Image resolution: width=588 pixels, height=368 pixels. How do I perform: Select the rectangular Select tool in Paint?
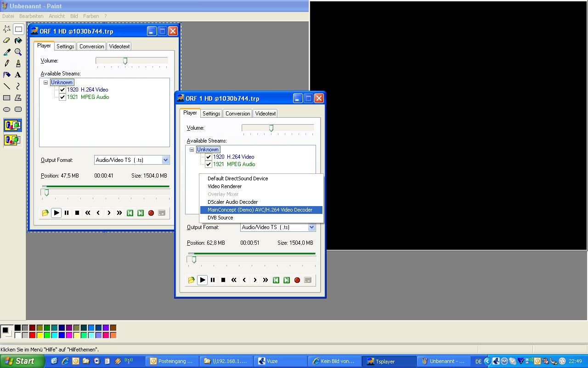pyautogui.click(x=18, y=29)
